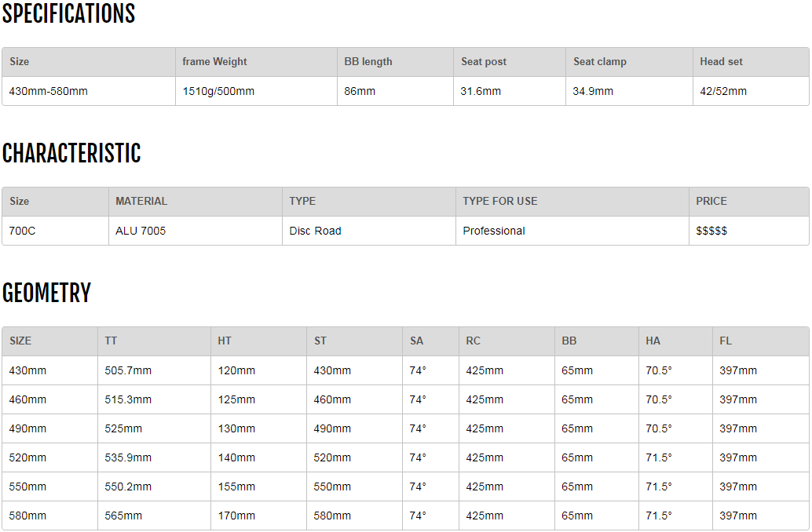Select the 170mm HT value

tap(236, 516)
